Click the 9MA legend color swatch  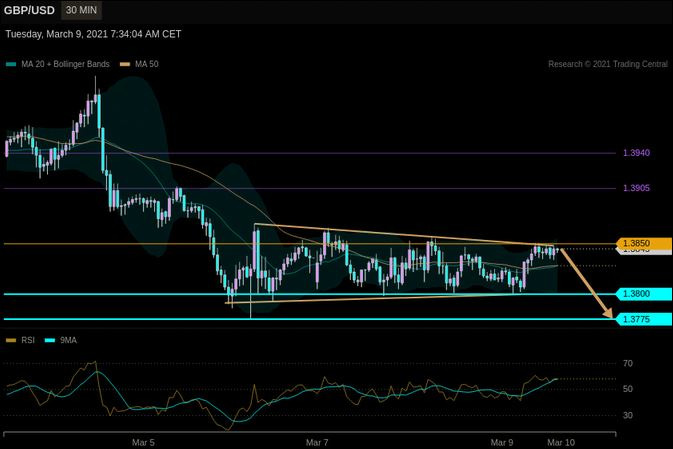pos(50,340)
